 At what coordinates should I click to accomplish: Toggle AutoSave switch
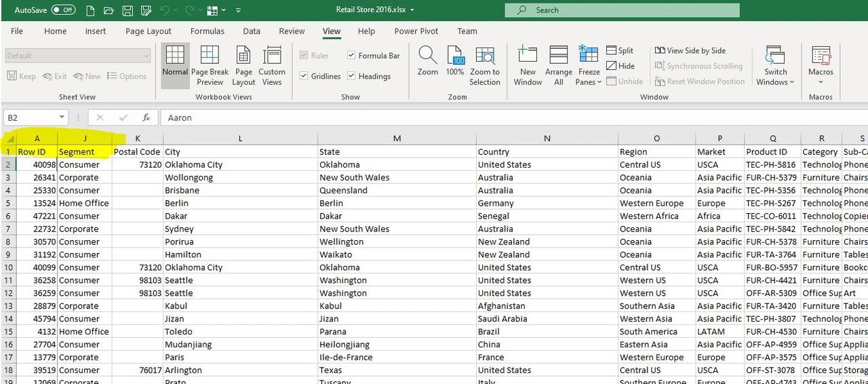coord(63,10)
